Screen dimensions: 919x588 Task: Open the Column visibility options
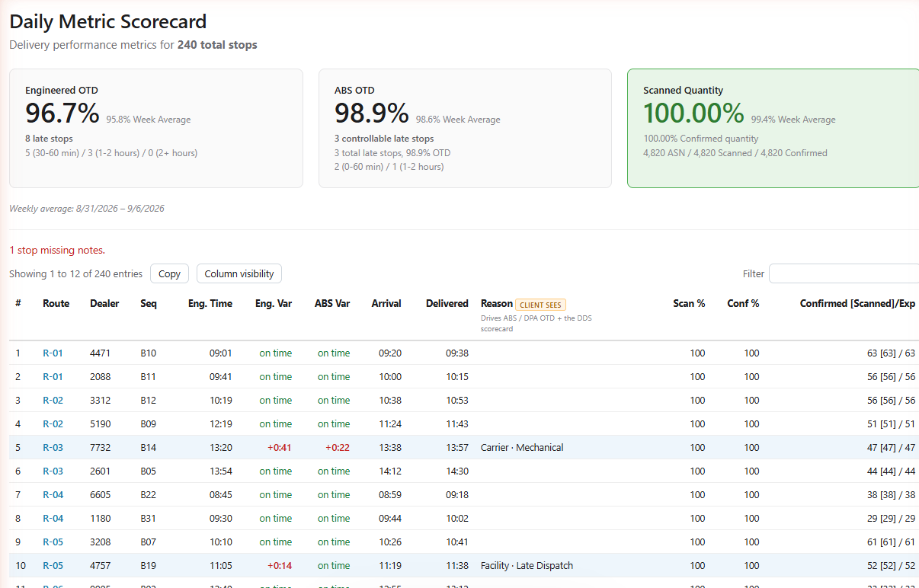coord(239,273)
